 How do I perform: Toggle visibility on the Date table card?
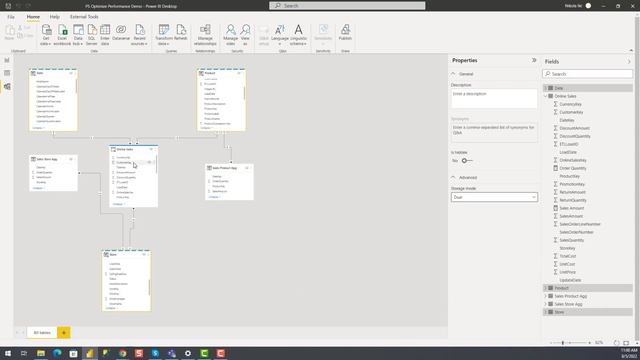pyautogui.click(x=71, y=73)
